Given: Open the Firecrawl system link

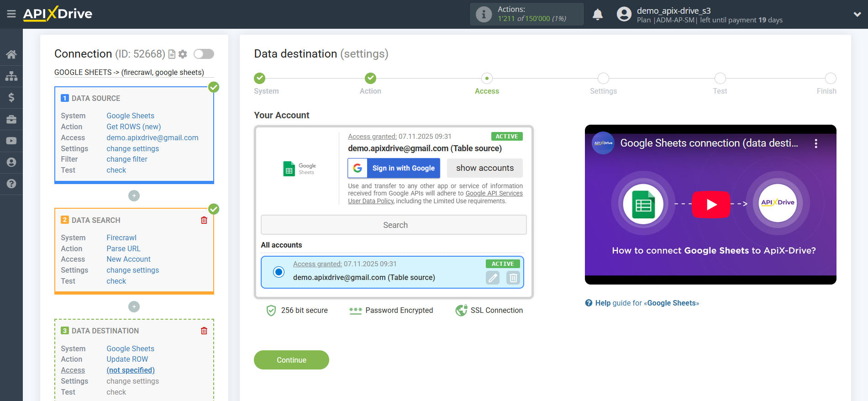Looking at the screenshot, I should 121,237.
